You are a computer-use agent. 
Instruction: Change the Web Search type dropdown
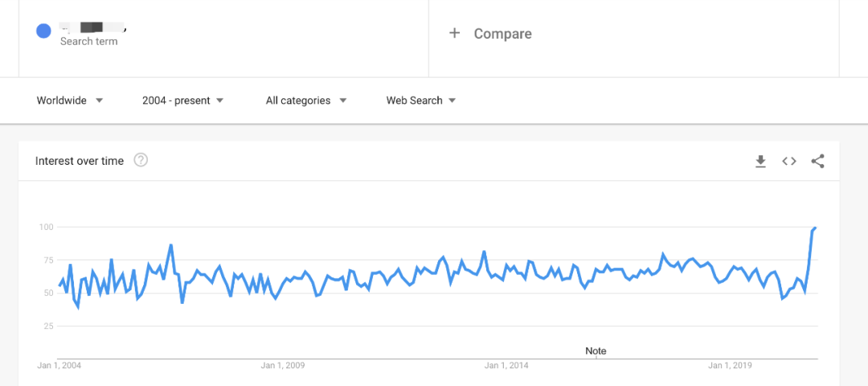click(x=421, y=101)
